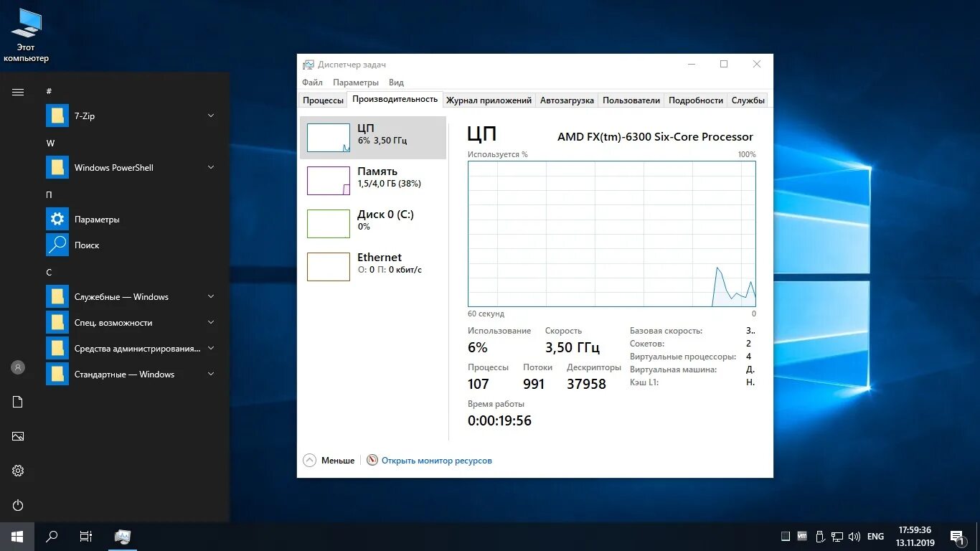Click the Windows Start button
This screenshot has width=980, height=551.
tap(17, 536)
